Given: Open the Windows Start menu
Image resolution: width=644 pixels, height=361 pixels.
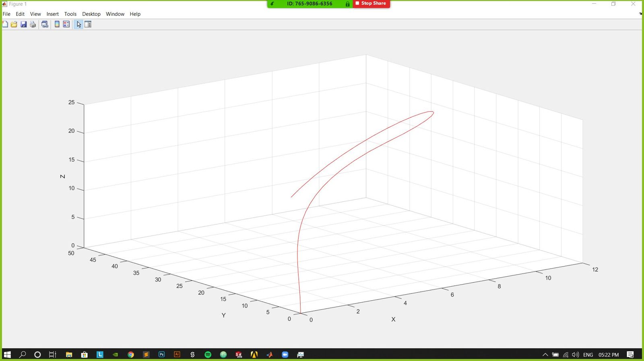Looking at the screenshot, I should 7,355.
